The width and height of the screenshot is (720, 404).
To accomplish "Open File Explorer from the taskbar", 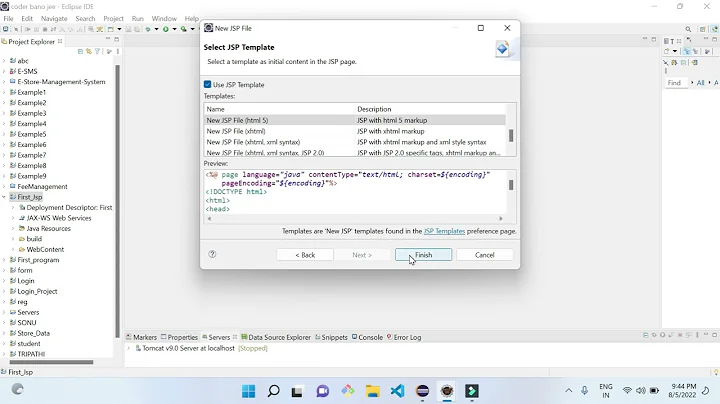I will (372, 391).
